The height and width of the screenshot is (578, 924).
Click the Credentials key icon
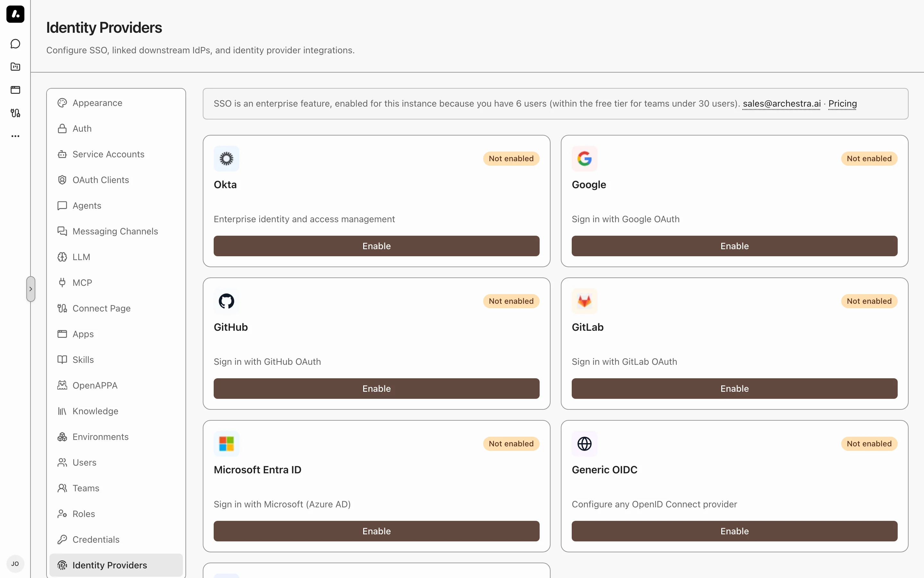62,539
